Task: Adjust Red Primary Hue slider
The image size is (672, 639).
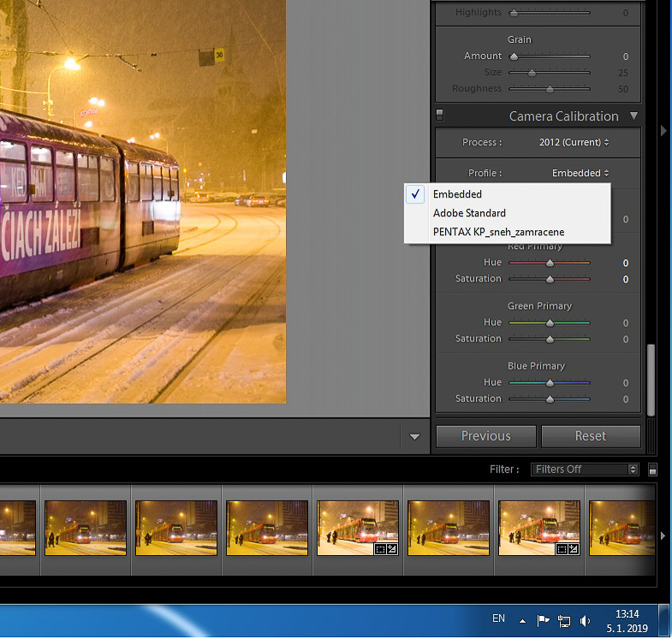Action: point(550,263)
